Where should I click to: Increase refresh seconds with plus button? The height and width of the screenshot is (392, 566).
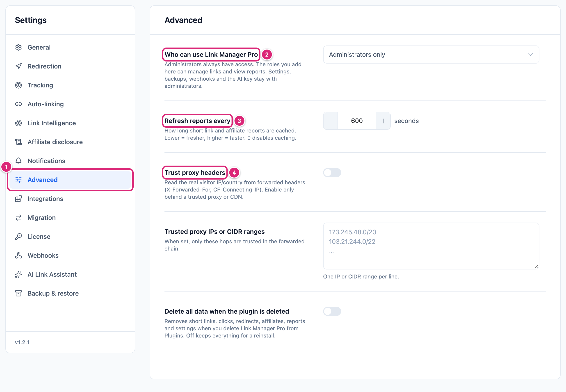tap(383, 121)
